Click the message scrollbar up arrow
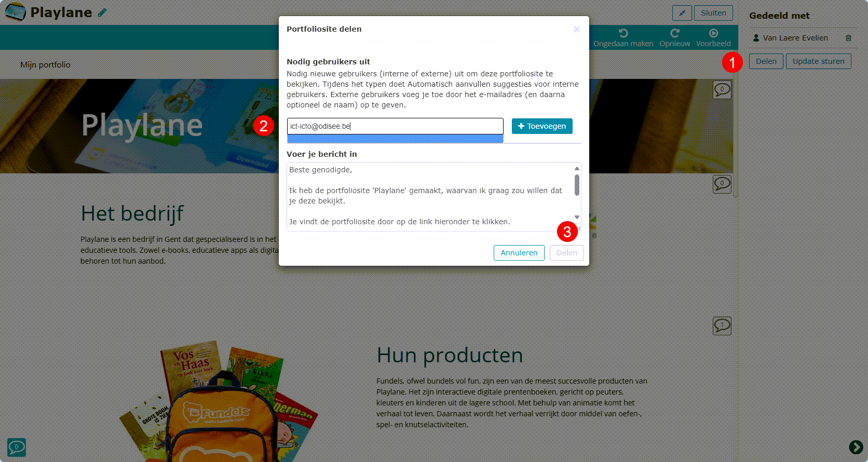Screen dimensions: 868x462 tap(577, 168)
